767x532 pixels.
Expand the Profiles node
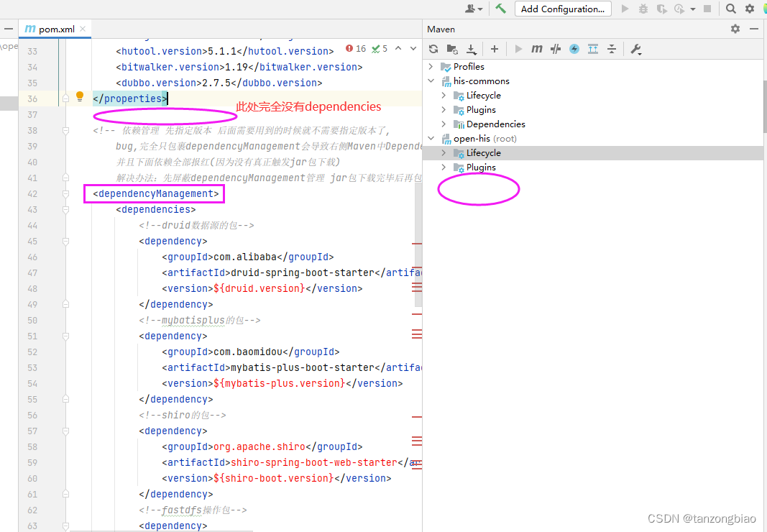[x=431, y=66]
